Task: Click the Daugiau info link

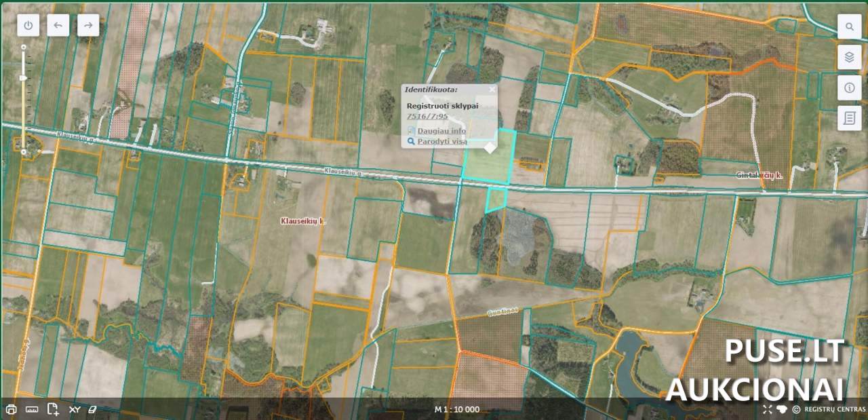Action: click(441, 130)
